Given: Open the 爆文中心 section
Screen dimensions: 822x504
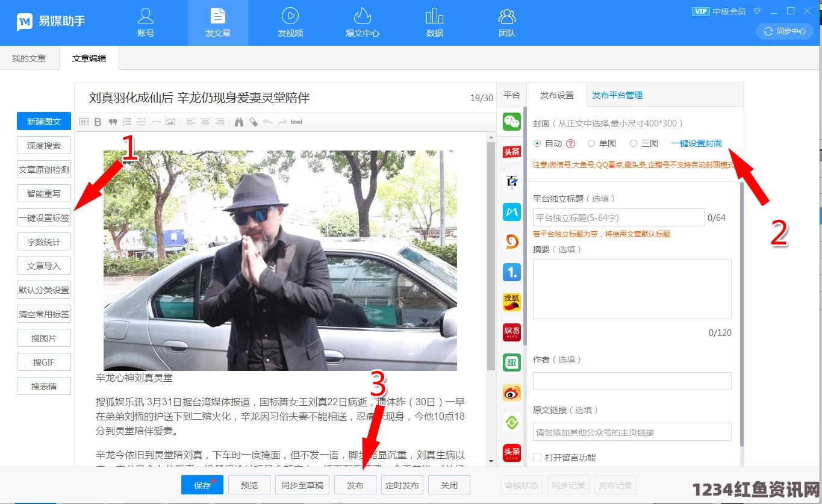Looking at the screenshot, I should pyautogui.click(x=363, y=23).
